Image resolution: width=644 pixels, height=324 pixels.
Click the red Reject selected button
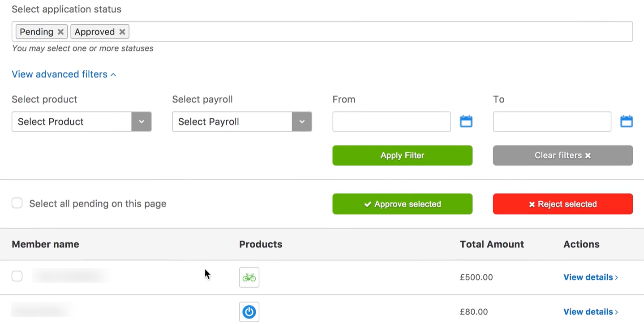click(562, 204)
